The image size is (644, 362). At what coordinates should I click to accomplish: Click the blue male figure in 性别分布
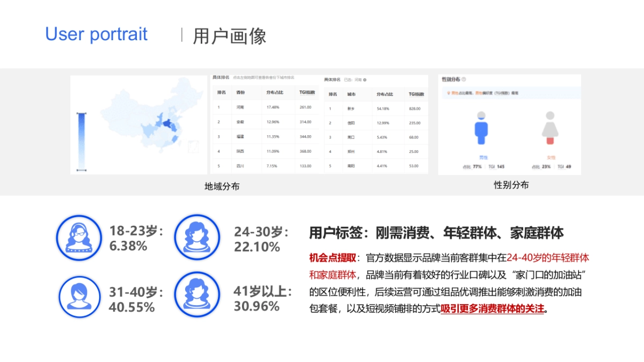coord(481,129)
